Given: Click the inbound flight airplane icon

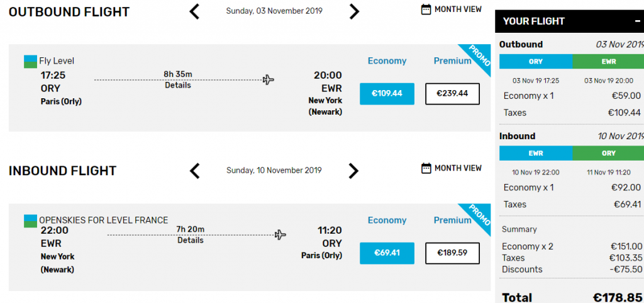Looking at the screenshot, I should click(x=280, y=235).
